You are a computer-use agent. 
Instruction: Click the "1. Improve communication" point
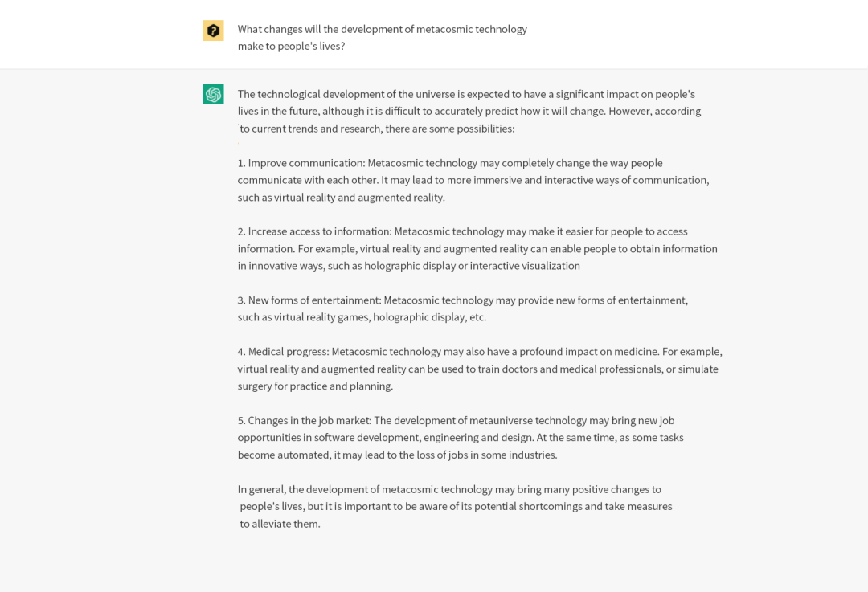(450, 163)
